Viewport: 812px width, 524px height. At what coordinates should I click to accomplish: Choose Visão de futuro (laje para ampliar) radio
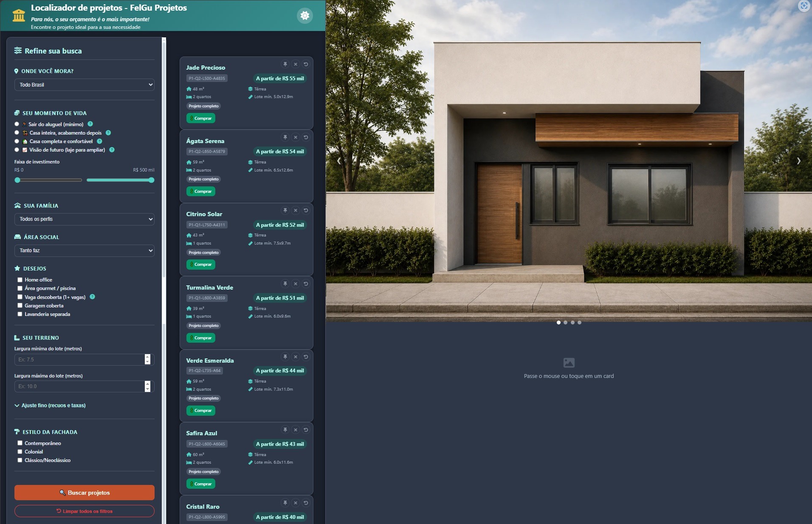[x=17, y=149]
